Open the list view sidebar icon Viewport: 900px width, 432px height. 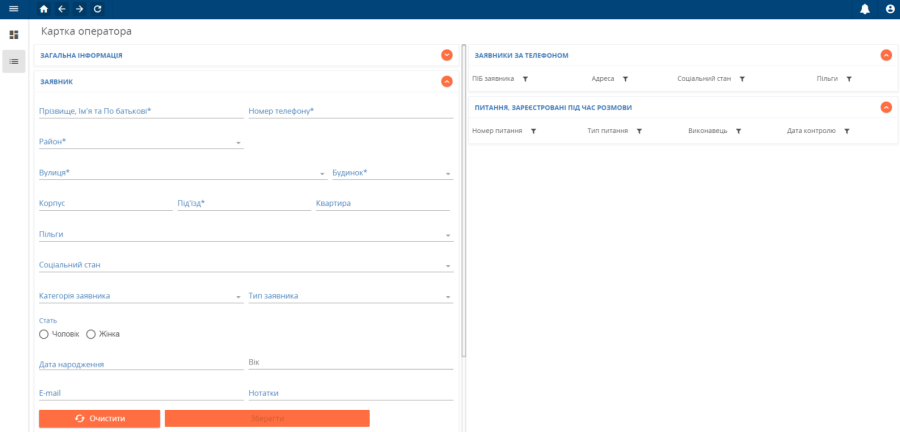coord(14,61)
